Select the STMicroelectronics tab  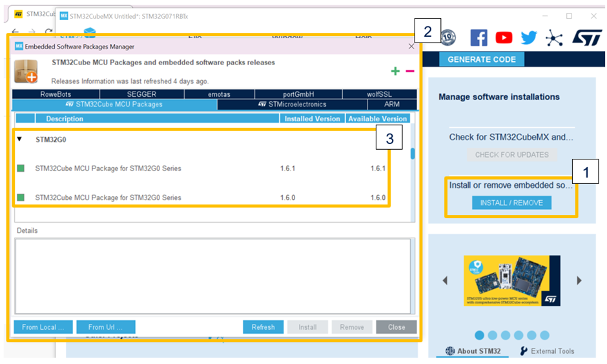(x=293, y=105)
